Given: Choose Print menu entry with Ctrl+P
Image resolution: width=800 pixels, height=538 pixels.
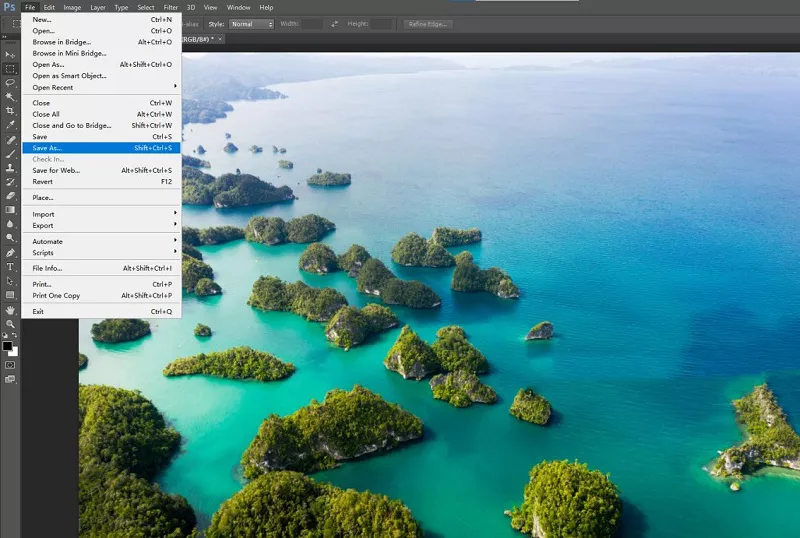Looking at the screenshot, I should point(101,284).
